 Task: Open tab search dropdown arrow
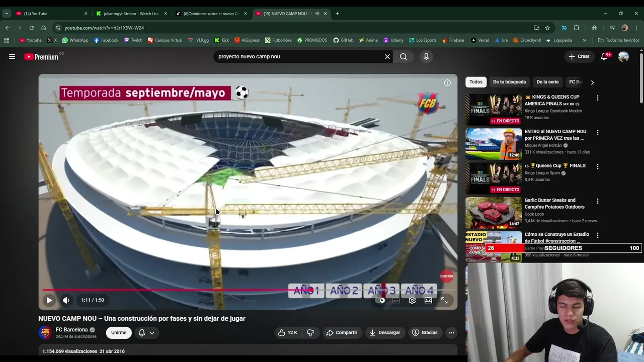(7, 14)
